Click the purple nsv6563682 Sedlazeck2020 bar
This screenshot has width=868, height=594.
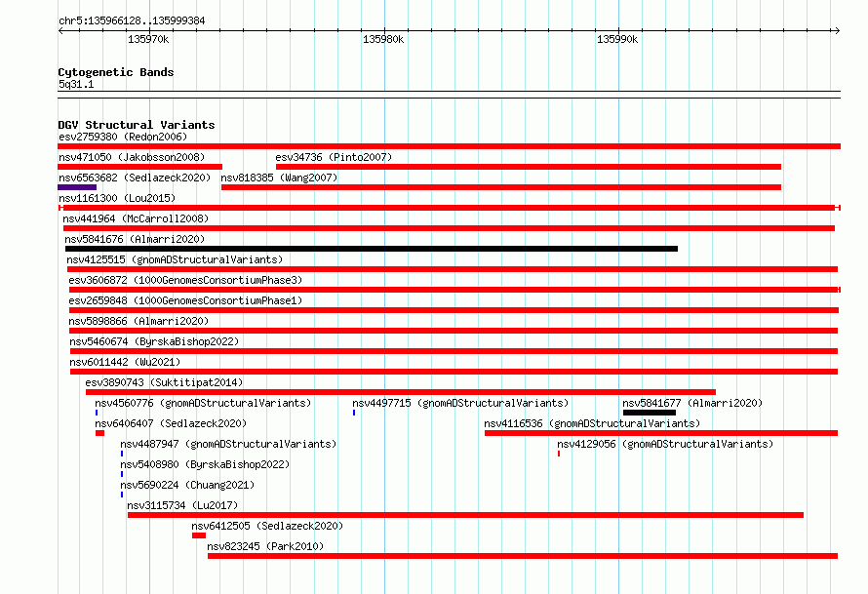77,187
